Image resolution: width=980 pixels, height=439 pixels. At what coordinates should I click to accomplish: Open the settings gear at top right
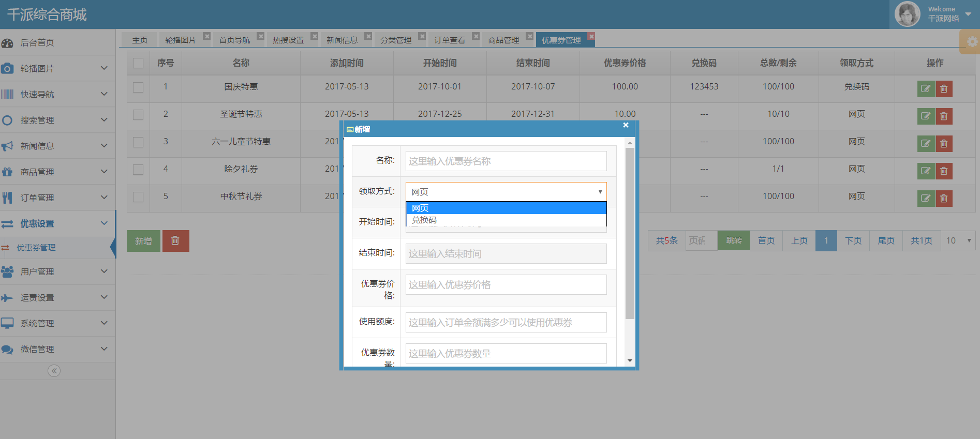(972, 42)
